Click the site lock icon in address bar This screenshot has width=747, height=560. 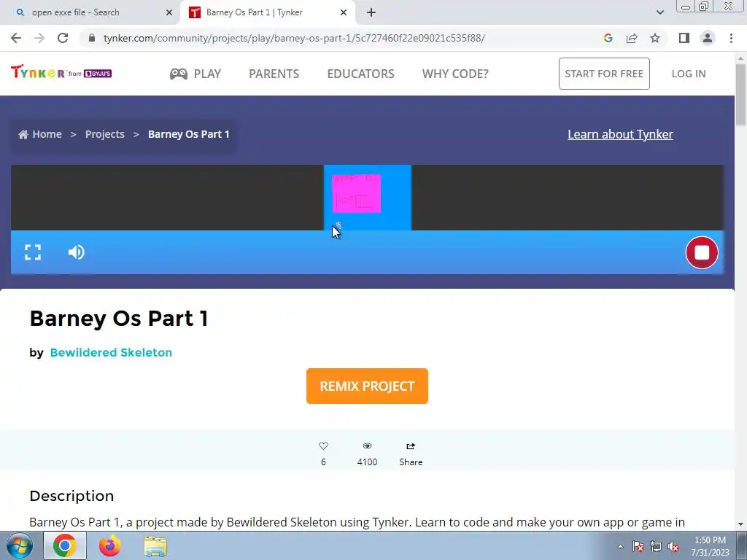click(92, 38)
